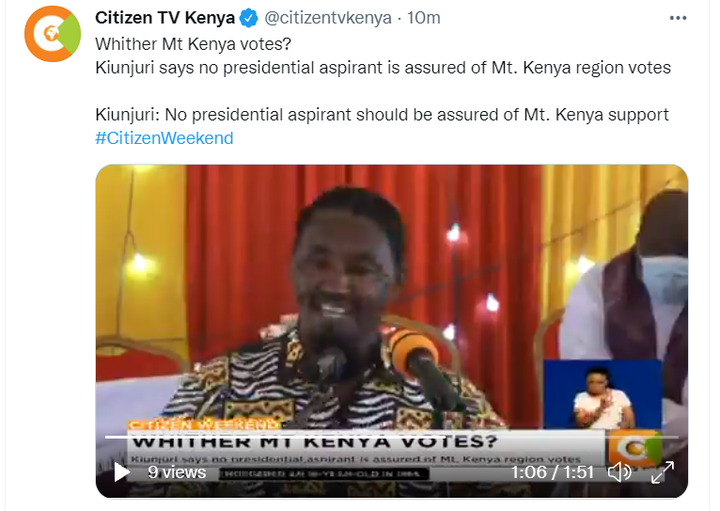This screenshot has height=511, width=720.
Task: Click the "Kiunjuri: No presidential aspirant" paragraph
Action: 382,114
